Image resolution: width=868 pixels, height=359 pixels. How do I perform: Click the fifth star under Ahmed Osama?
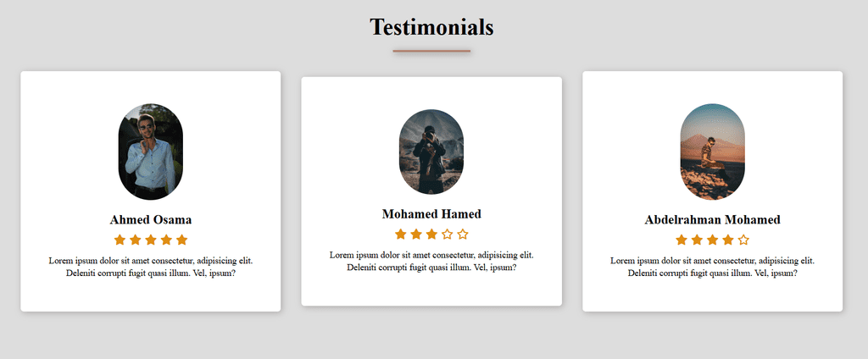tap(181, 240)
